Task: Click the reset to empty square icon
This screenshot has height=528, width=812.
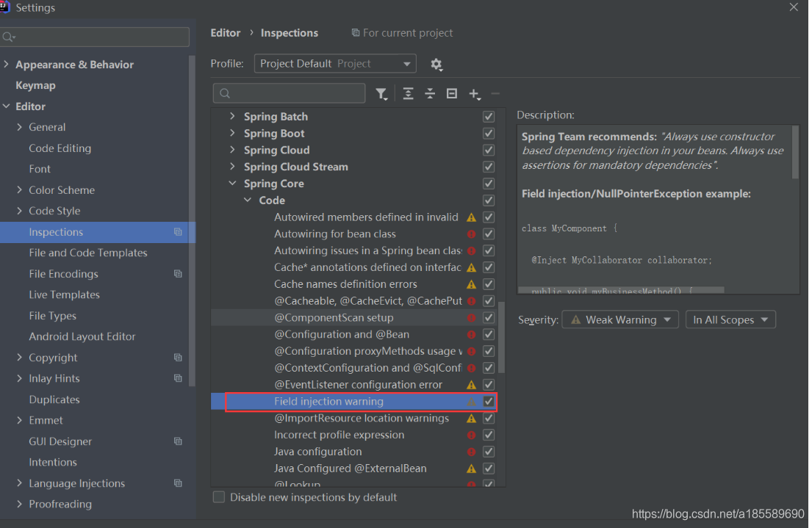Action: tap(452, 94)
